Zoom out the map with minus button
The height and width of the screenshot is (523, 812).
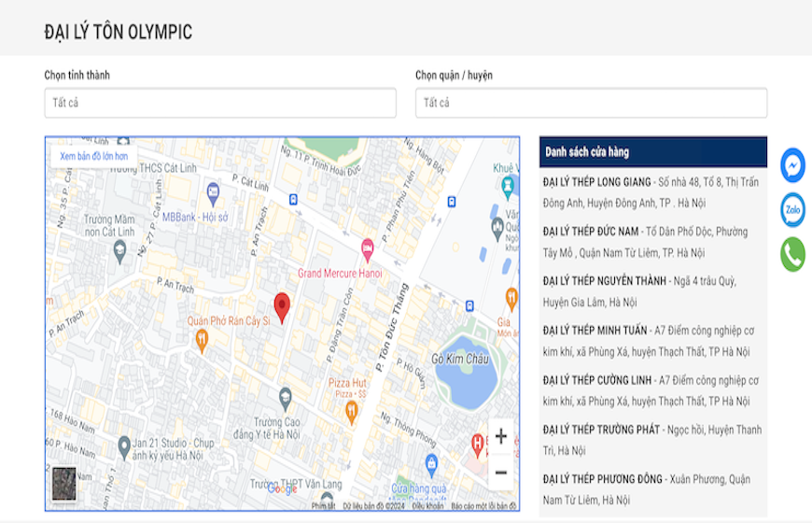[500, 473]
